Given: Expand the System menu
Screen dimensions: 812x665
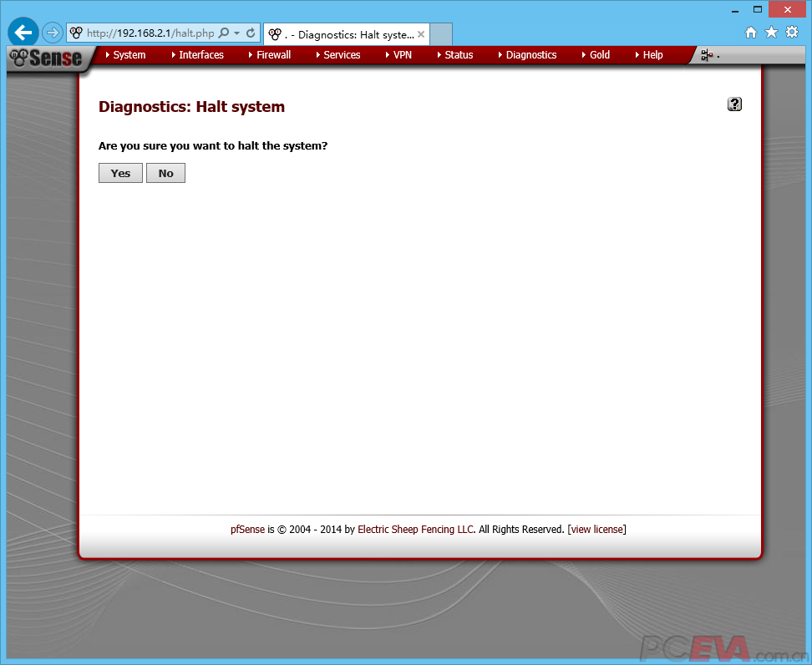Looking at the screenshot, I should coord(129,55).
